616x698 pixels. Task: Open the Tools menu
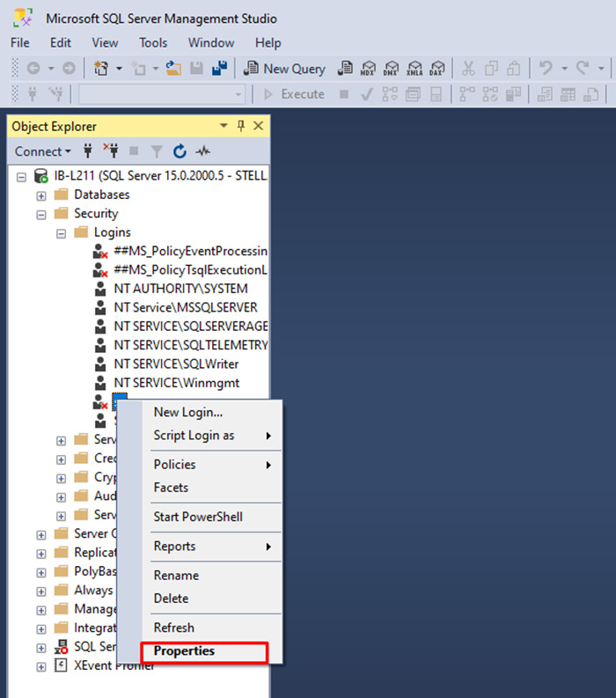tap(153, 43)
